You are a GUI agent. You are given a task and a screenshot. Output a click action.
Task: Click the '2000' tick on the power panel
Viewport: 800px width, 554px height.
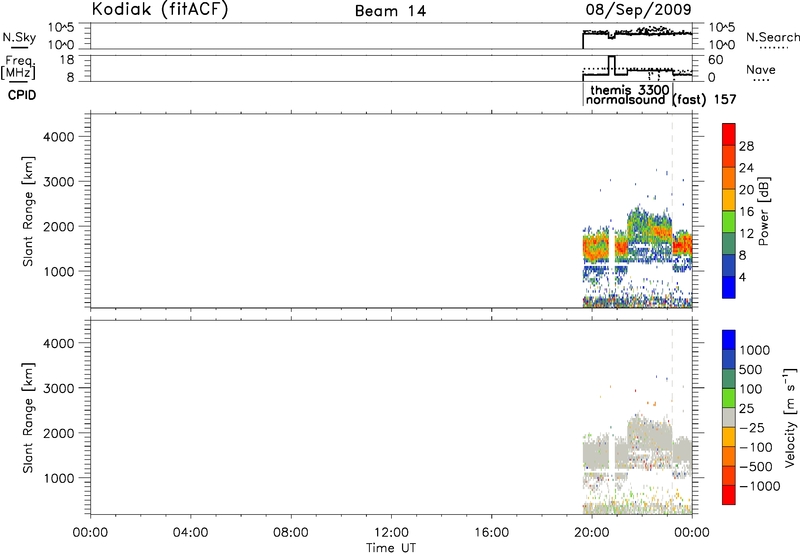tap(58, 226)
